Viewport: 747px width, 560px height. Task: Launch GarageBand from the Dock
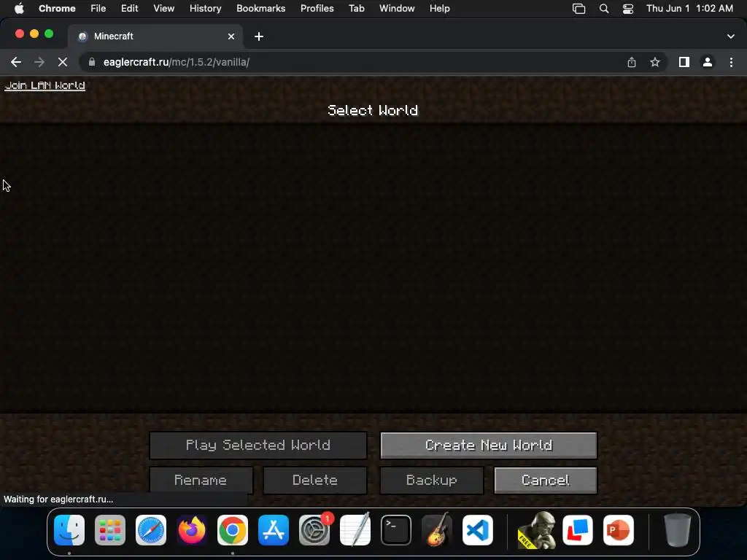pos(437,530)
